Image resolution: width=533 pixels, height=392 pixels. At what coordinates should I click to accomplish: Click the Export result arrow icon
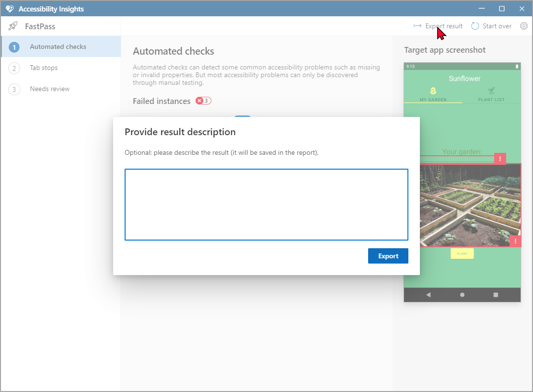(x=417, y=26)
